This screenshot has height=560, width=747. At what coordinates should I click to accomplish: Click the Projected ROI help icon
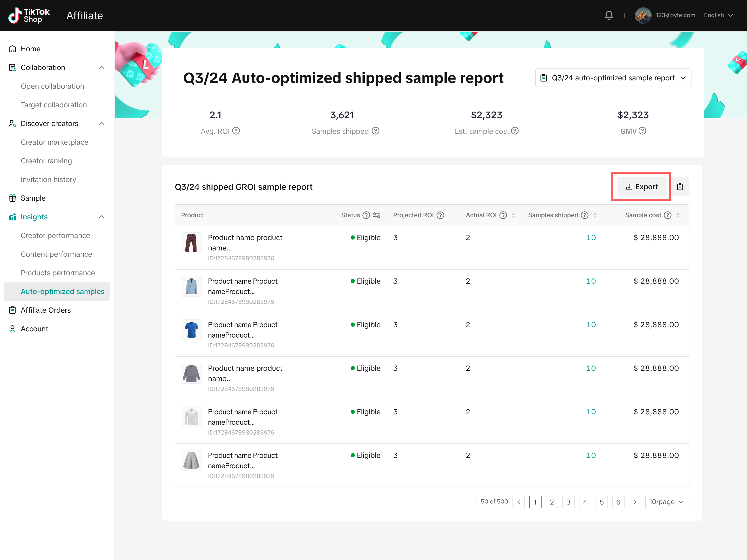pos(440,215)
